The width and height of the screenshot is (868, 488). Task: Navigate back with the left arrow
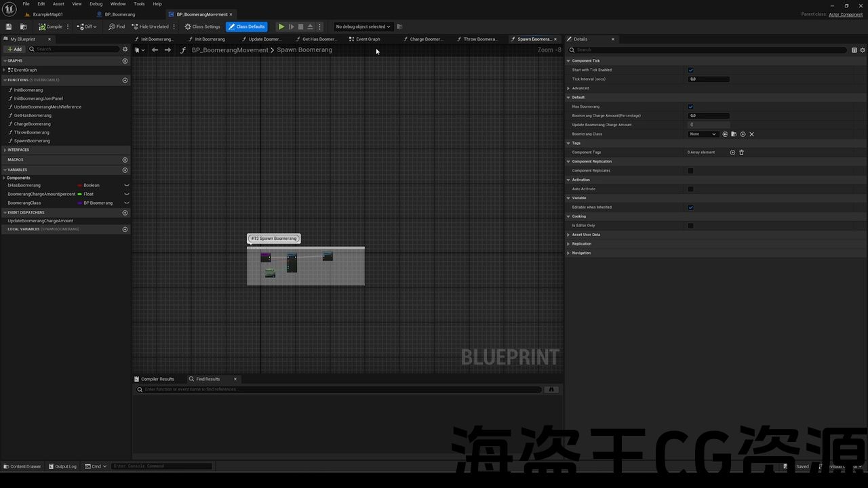[155, 49]
